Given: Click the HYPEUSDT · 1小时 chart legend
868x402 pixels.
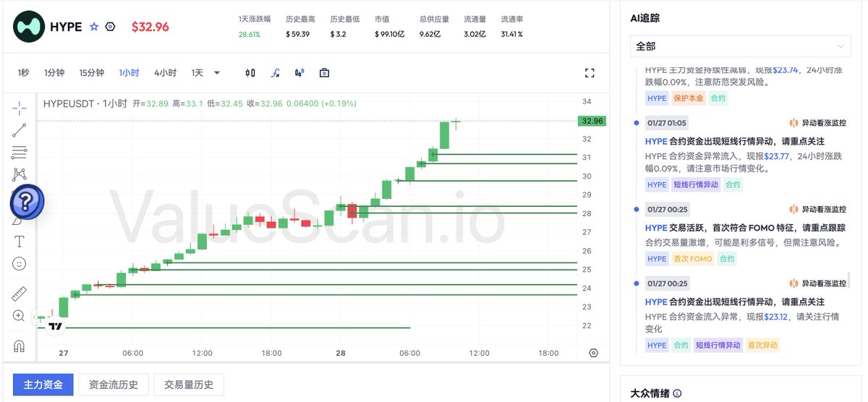Looking at the screenshot, I should [x=85, y=103].
